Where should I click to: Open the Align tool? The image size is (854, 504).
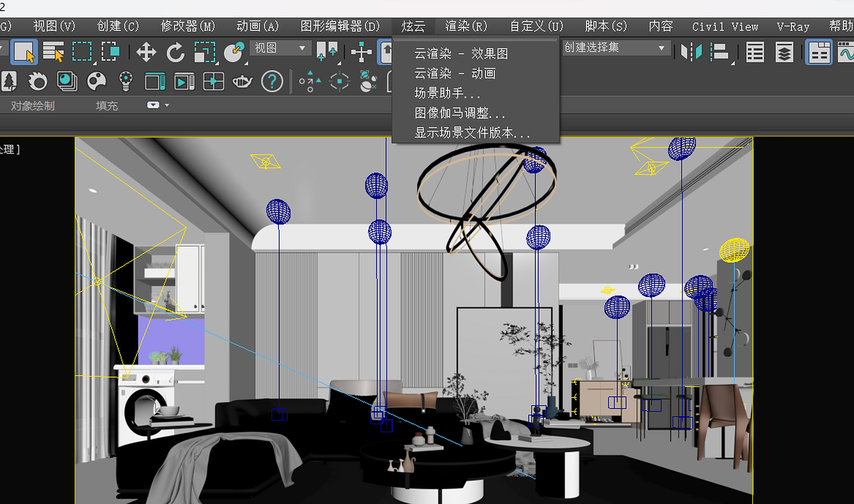coord(720,52)
